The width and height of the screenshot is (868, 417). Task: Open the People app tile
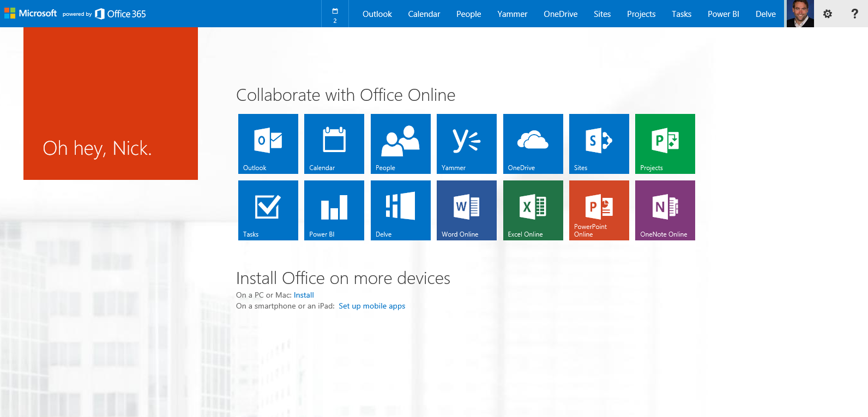[x=401, y=144]
